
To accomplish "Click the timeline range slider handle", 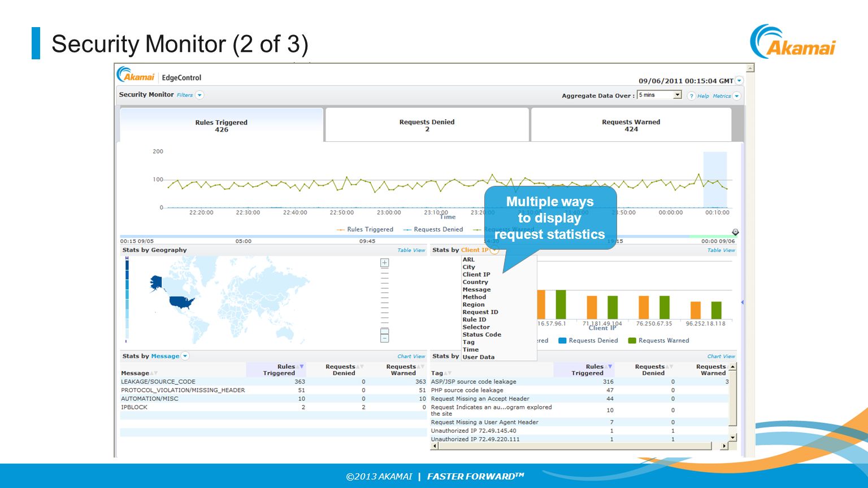I will click(735, 232).
